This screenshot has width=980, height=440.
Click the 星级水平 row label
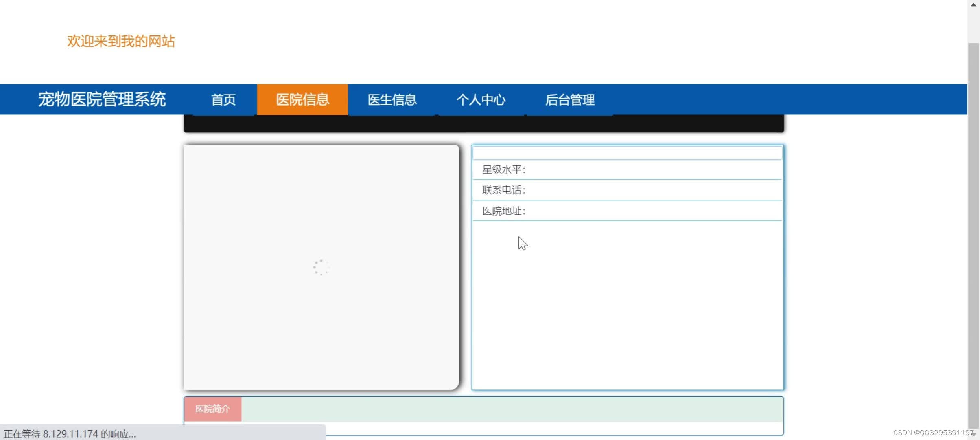(504, 169)
